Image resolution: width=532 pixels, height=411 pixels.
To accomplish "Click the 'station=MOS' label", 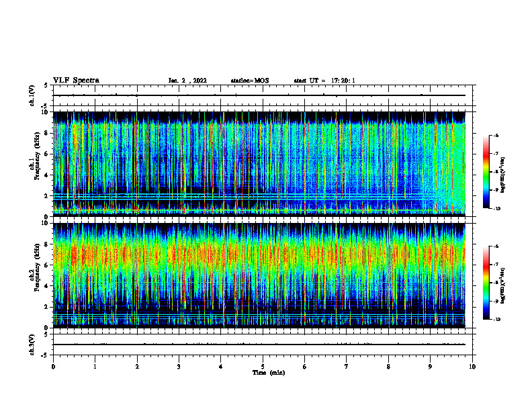I will 250,81.
